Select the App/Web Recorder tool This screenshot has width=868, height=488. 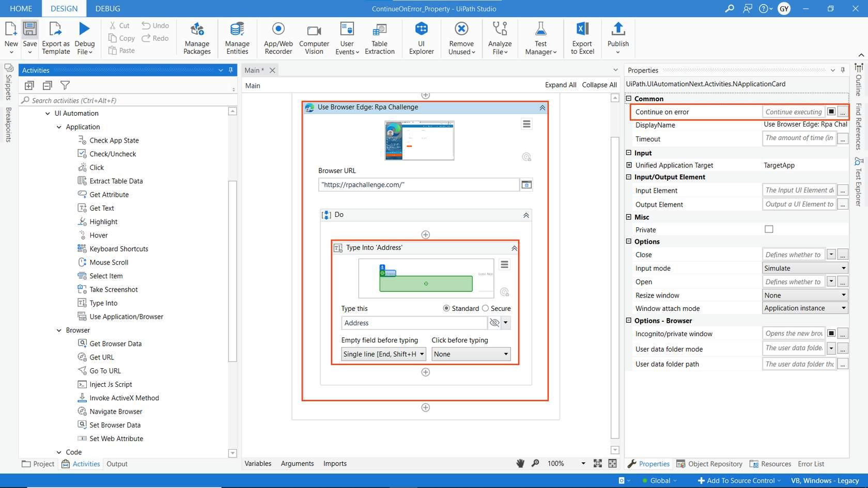pos(277,36)
